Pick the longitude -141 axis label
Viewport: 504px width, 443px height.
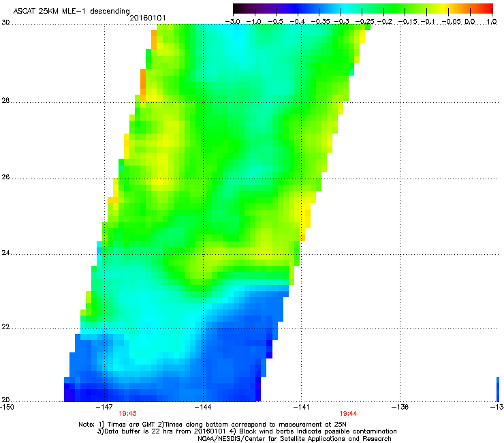click(x=301, y=407)
